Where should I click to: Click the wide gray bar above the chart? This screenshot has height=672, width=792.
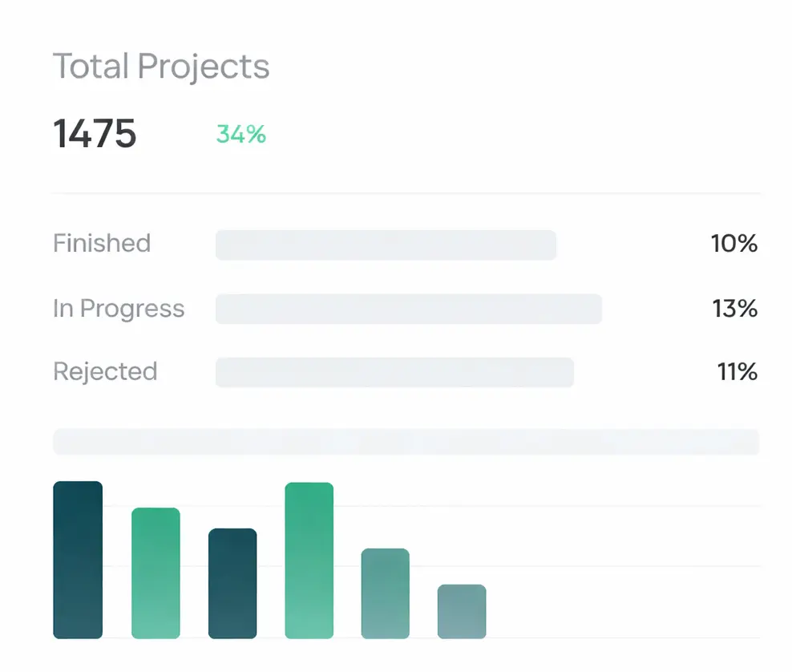(x=406, y=442)
